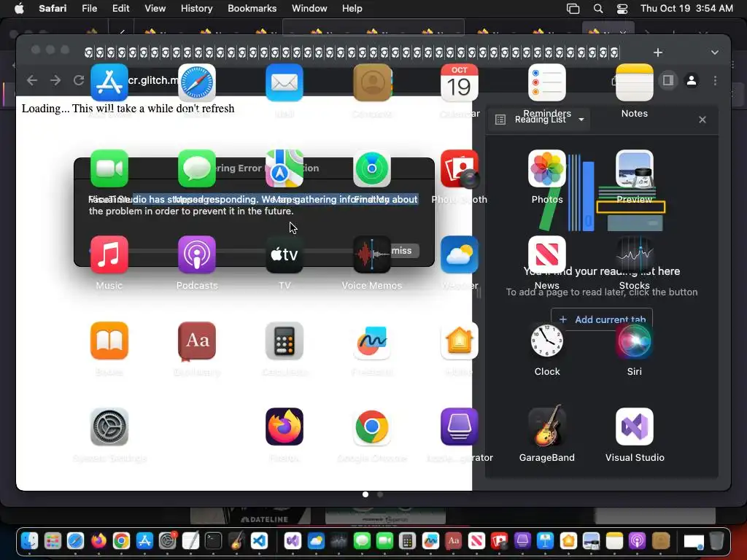Open Dictionary from the Launchpad grid
The height and width of the screenshot is (560, 747).
click(197, 341)
